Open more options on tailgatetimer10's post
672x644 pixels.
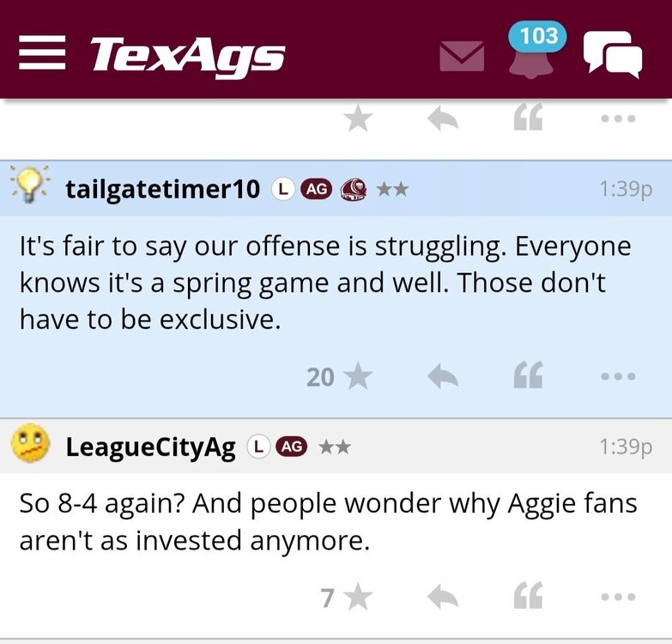click(618, 376)
